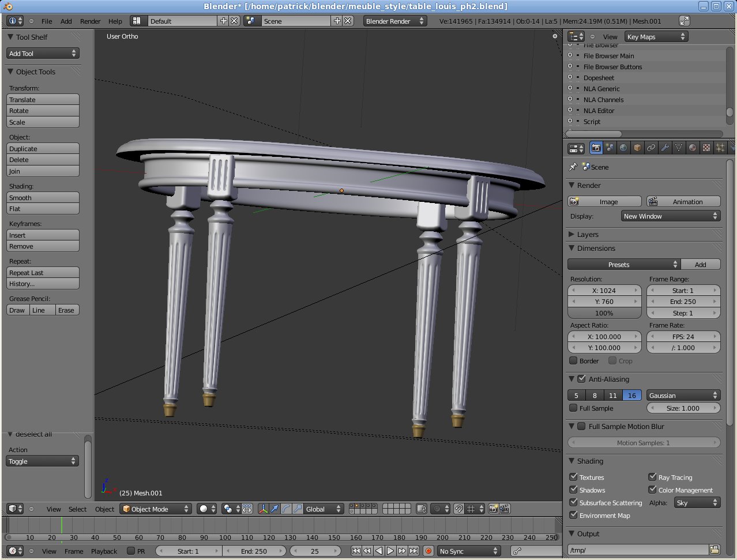Click the Smooth shading button

tap(42, 197)
